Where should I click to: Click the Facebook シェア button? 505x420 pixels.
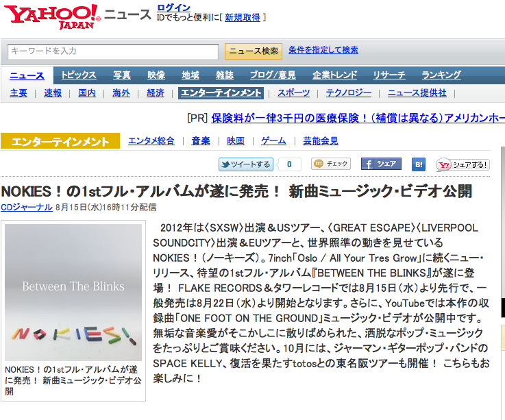pyautogui.click(x=381, y=164)
